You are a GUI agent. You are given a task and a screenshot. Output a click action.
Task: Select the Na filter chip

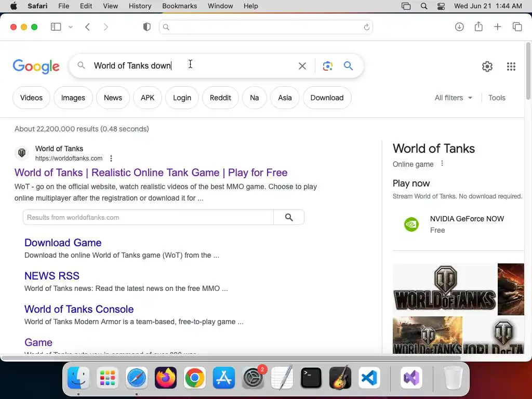click(x=255, y=98)
